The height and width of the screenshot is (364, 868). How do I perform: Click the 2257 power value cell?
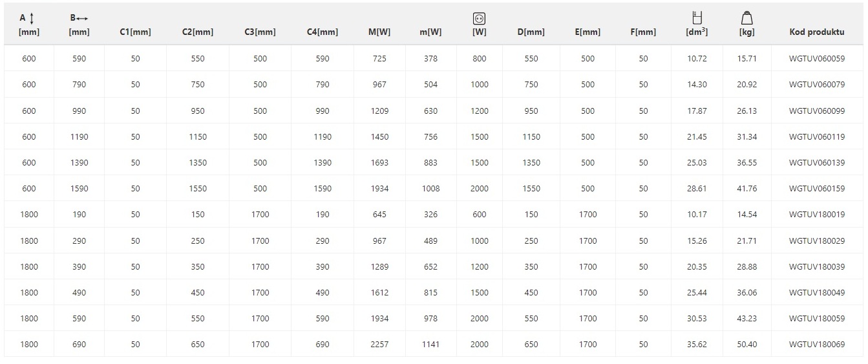click(x=379, y=345)
